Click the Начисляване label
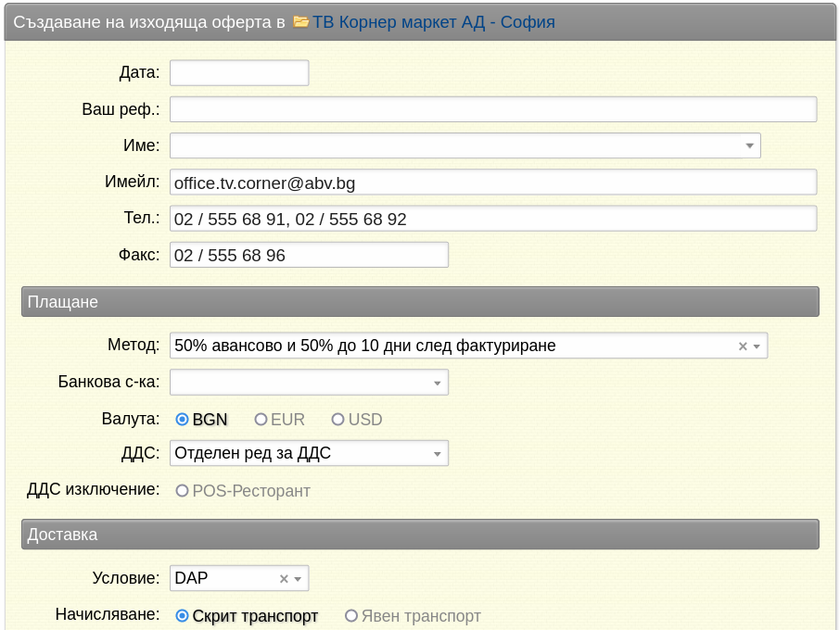 click(x=108, y=614)
